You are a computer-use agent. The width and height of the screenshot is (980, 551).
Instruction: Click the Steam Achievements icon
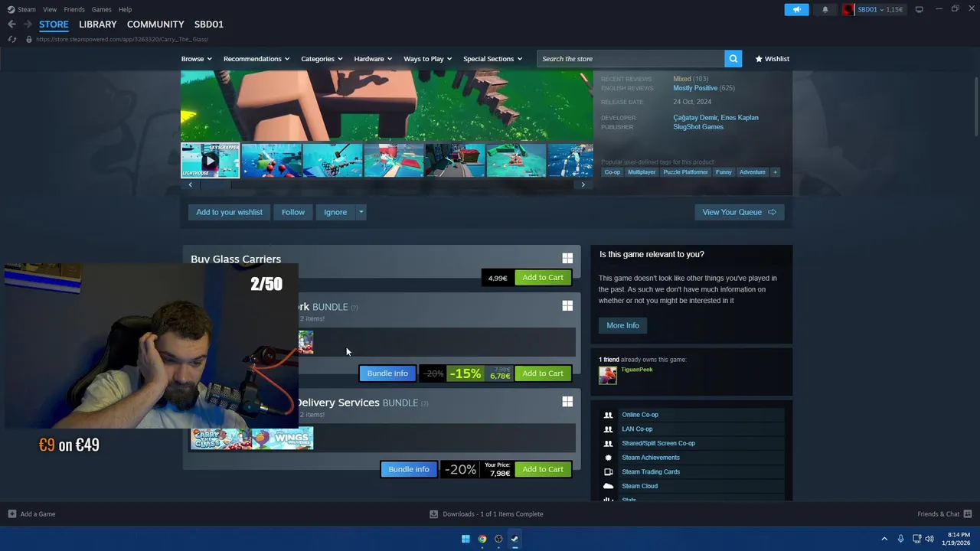click(x=609, y=458)
